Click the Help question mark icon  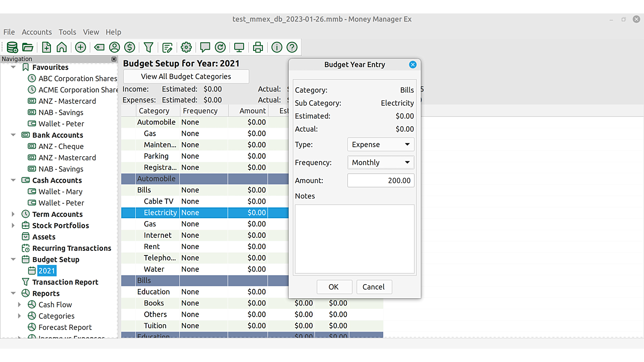coord(292,47)
